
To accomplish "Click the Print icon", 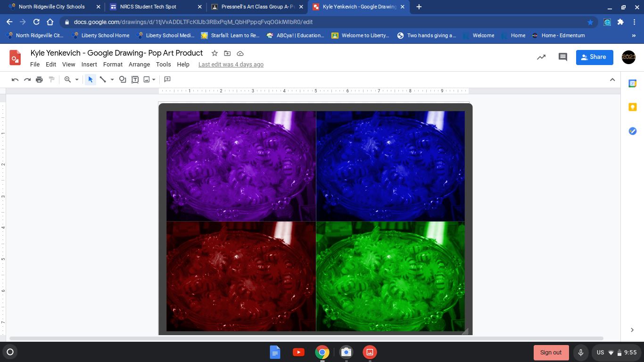I will point(39,80).
